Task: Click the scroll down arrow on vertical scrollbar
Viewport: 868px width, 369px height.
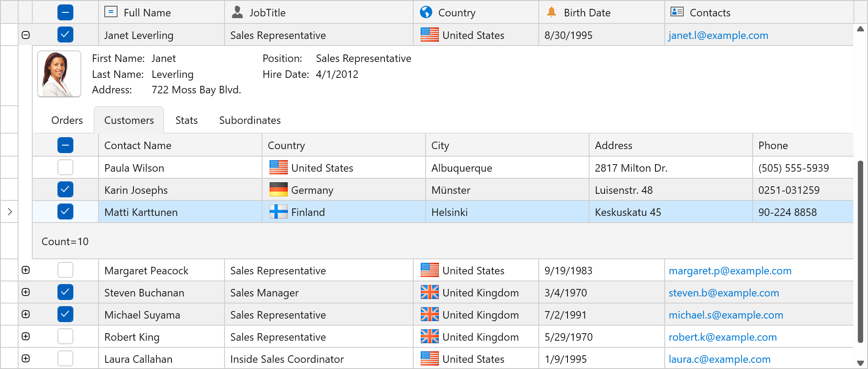Action: click(860, 363)
